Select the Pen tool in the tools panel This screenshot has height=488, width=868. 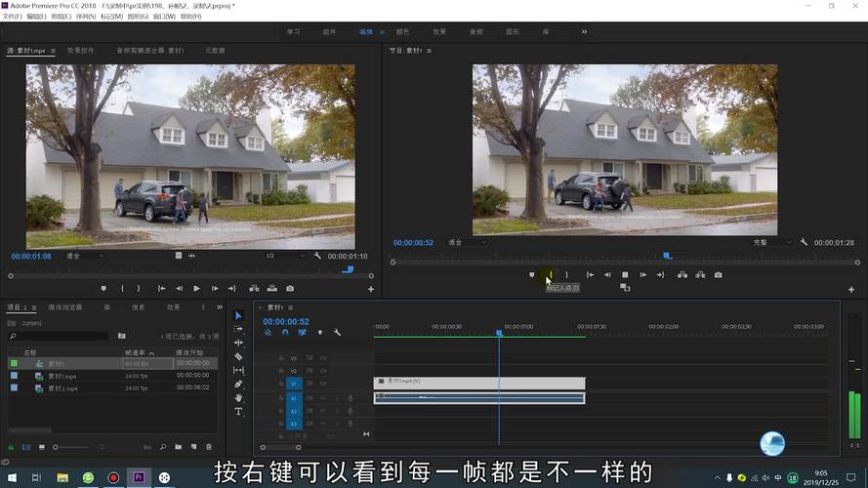tap(238, 385)
